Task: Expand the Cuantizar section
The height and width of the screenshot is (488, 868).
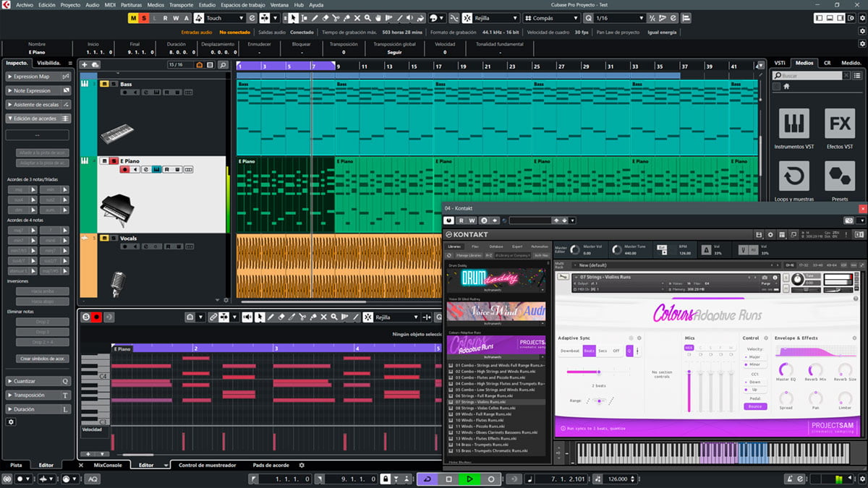Action: coord(38,381)
